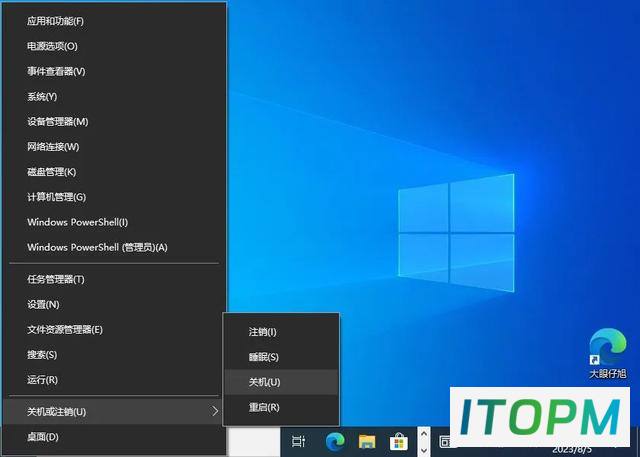Launch Windows PowerShell(I)
This screenshot has width=640, height=457.
(114, 222)
